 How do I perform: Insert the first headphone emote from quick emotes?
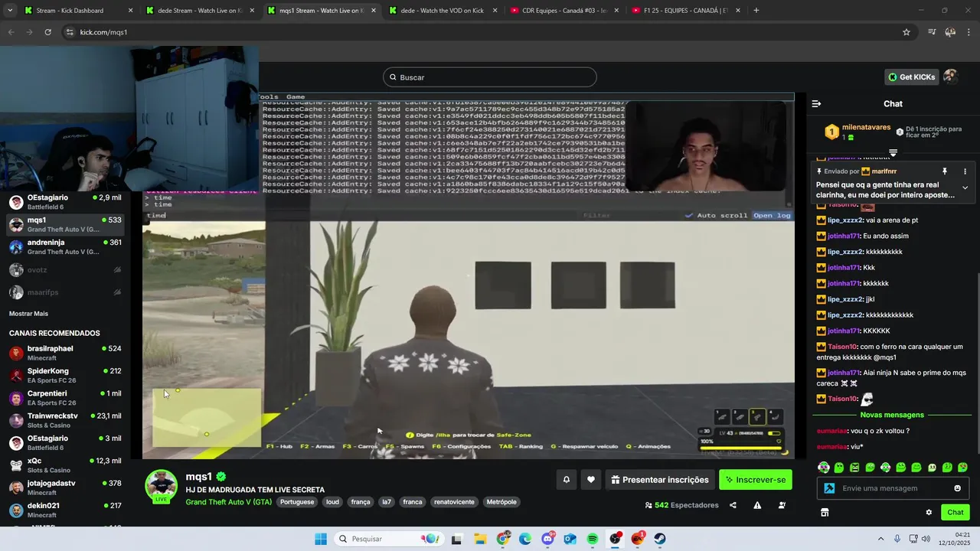tap(823, 467)
